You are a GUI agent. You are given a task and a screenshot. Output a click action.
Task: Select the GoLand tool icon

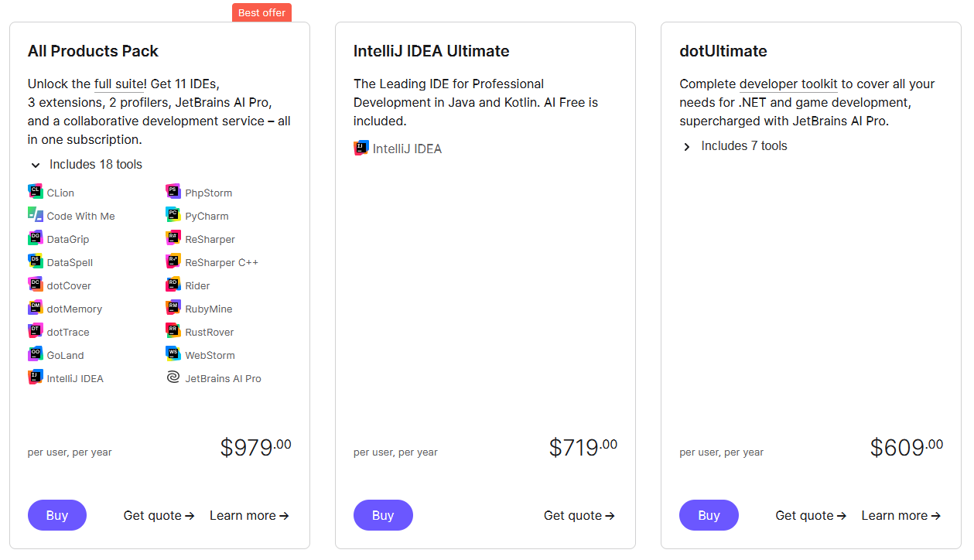(34, 354)
